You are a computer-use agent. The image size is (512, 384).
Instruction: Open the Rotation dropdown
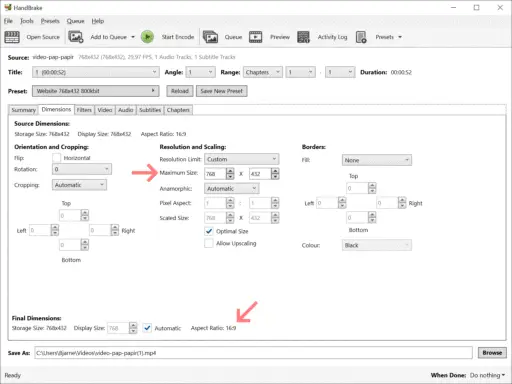[x=82, y=169]
